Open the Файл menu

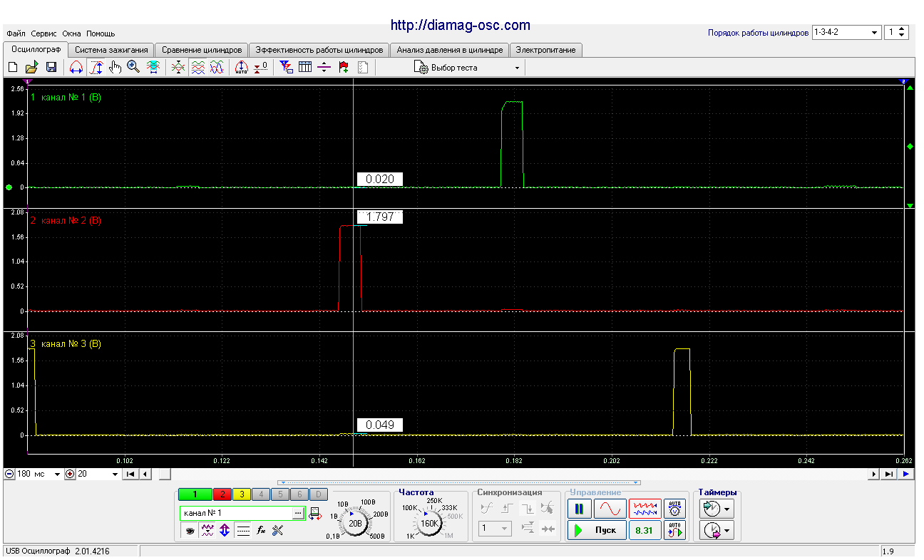(16, 33)
